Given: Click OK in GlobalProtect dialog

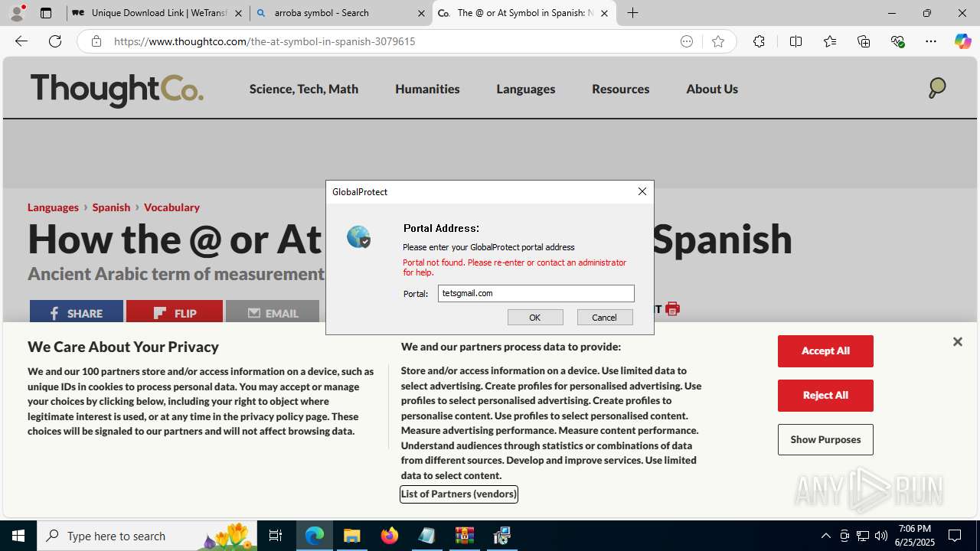Looking at the screenshot, I should pos(535,317).
